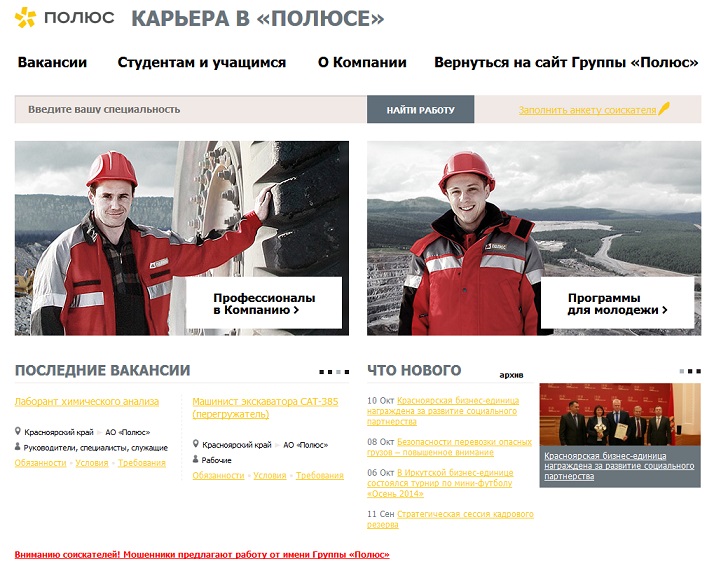Click АО «Полюс» text under Машинист vacancy
Viewport: 707px width, 578px height.
(305, 445)
